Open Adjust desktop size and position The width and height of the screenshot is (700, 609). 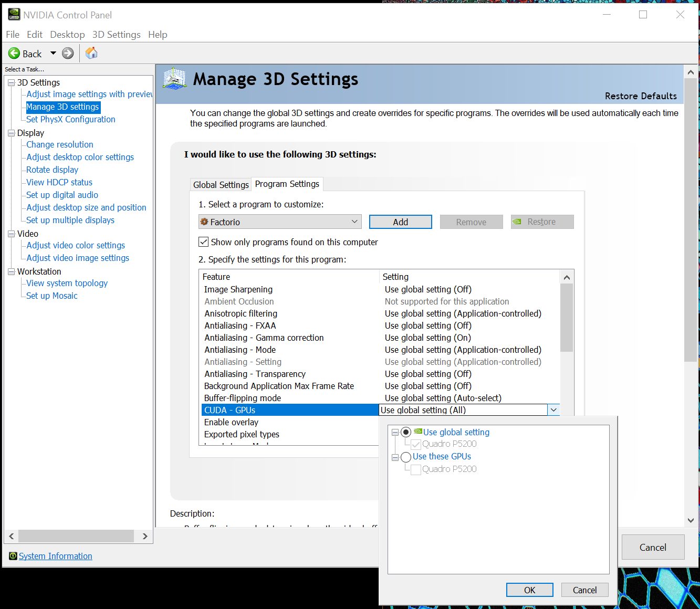point(87,207)
